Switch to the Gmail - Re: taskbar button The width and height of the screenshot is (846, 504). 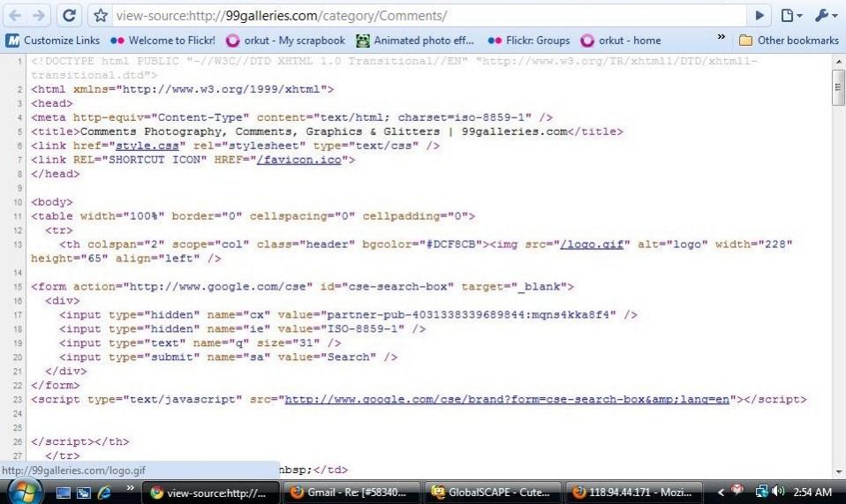click(351, 493)
